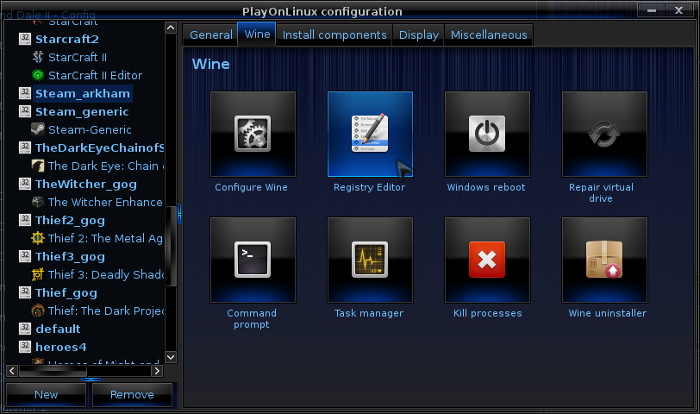700x414 pixels.
Task: Click the list scroll down arrow
Action: tap(171, 357)
